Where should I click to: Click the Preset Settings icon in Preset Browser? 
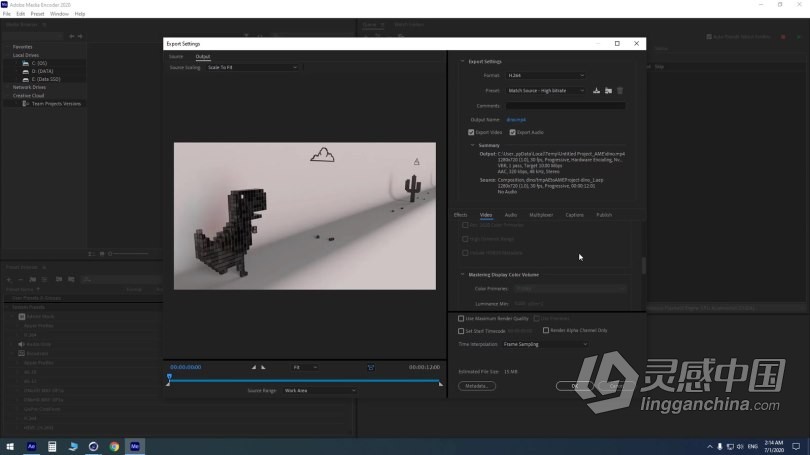(x=44, y=279)
